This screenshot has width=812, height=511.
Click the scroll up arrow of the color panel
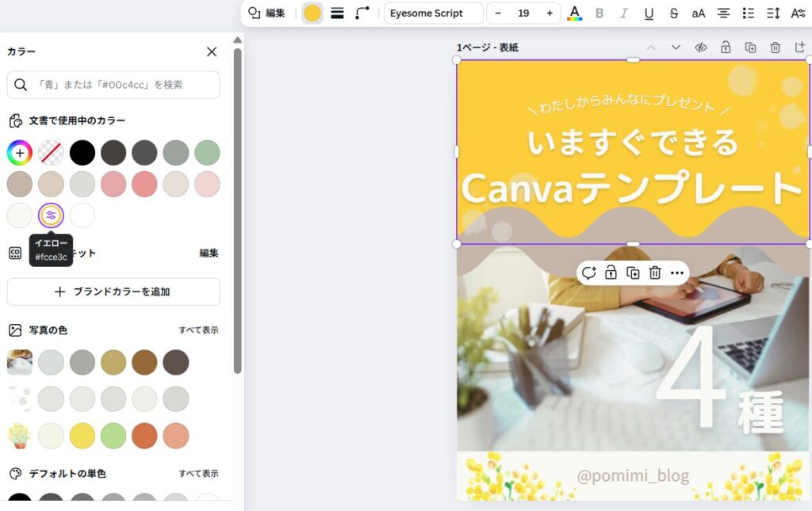[x=238, y=40]
